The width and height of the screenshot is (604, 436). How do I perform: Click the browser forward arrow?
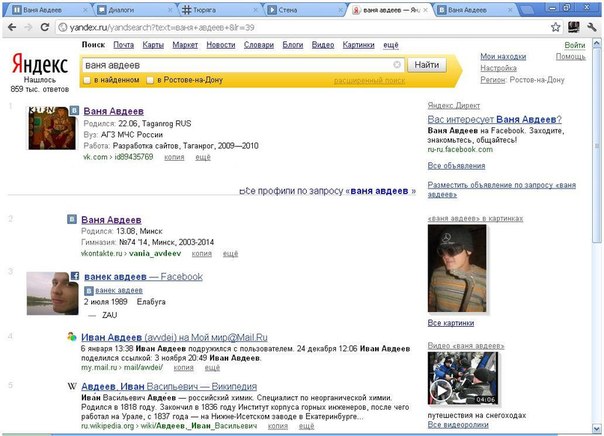point(28,27)
